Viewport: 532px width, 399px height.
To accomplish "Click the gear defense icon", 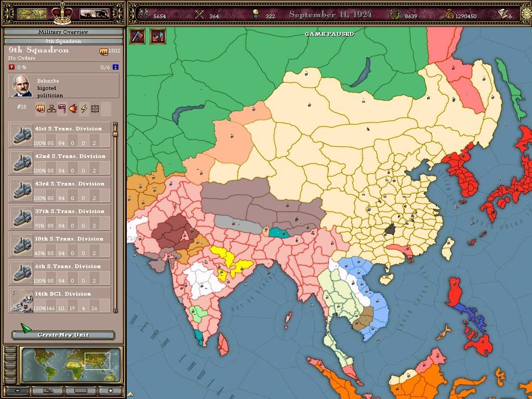I will click(x=95, y=109).
